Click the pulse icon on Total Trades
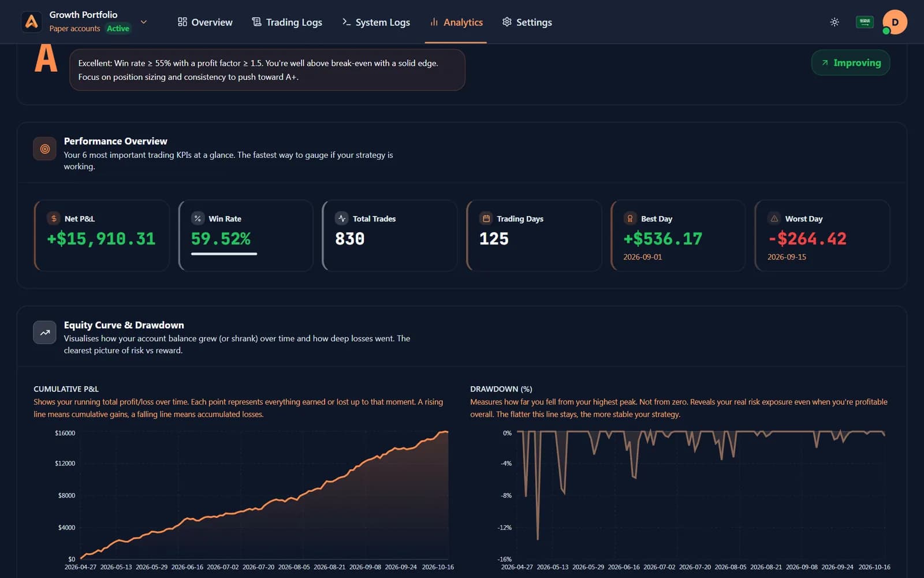This screenshot has height=578, width=924. (x=342, y=218)
